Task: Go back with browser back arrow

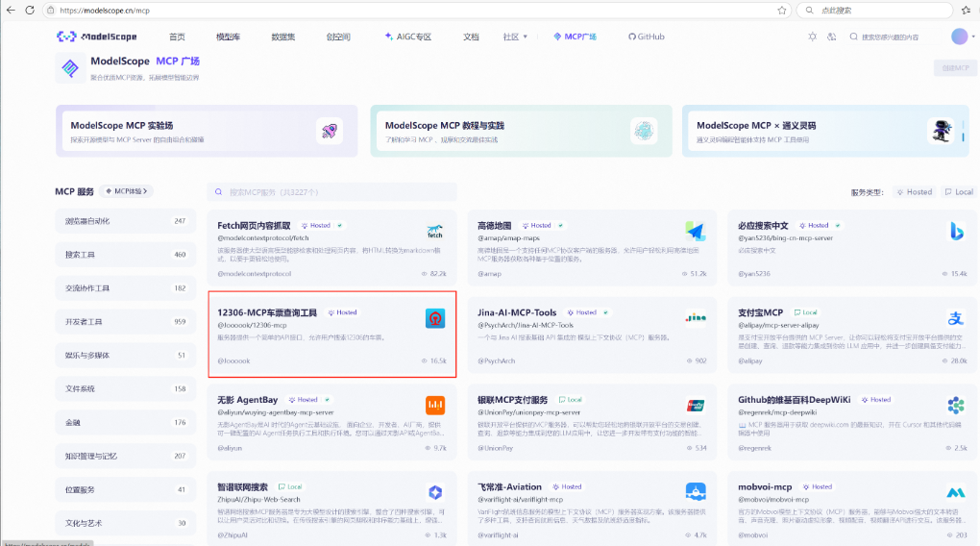Action: click(x=11, y=10)
